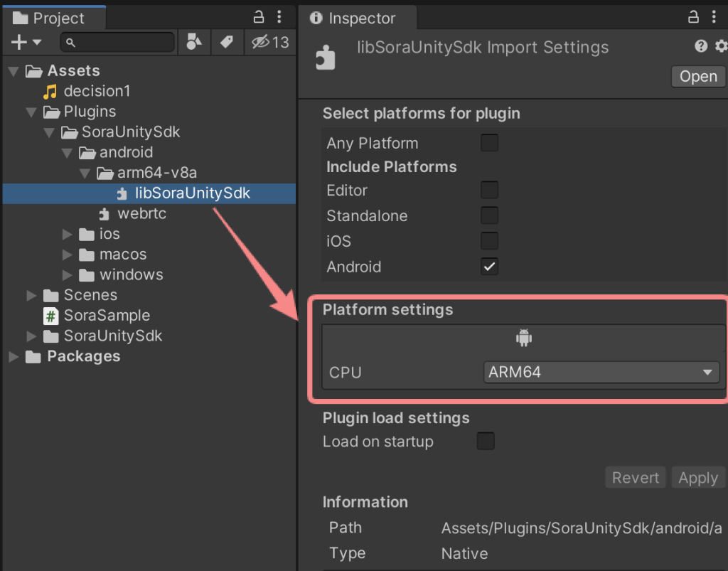728x571 pixels.
Task: Open the Inspector help reference icon
Action: coord(701,46)
